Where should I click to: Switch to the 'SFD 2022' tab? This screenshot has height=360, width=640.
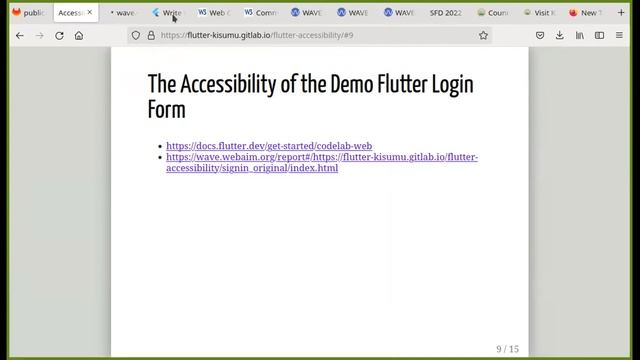447,13
